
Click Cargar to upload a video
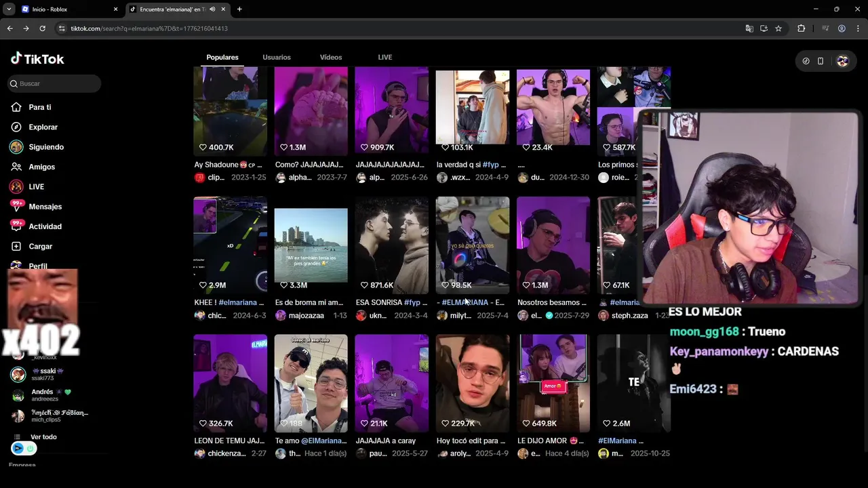click(x=40, y=246)
